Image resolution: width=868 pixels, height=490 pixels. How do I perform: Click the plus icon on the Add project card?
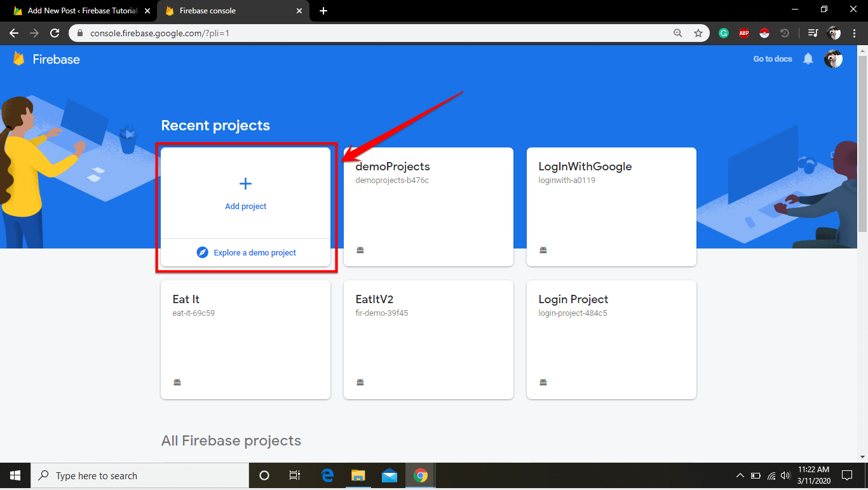click(x=245, y=184)
